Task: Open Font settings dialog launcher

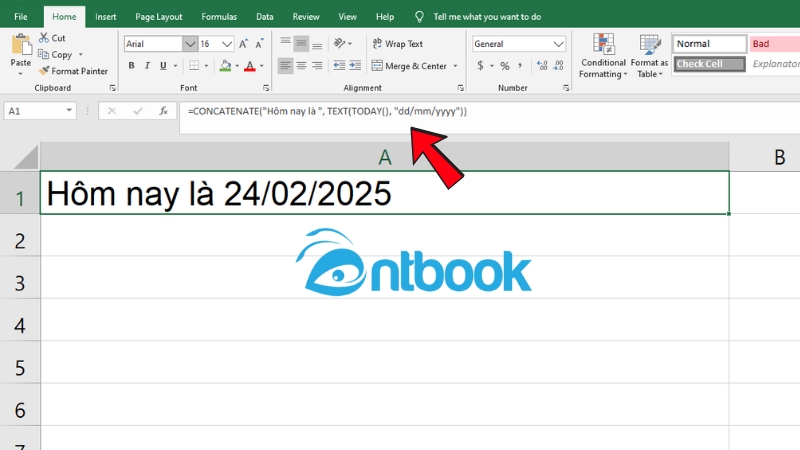Action: point(266,88)
